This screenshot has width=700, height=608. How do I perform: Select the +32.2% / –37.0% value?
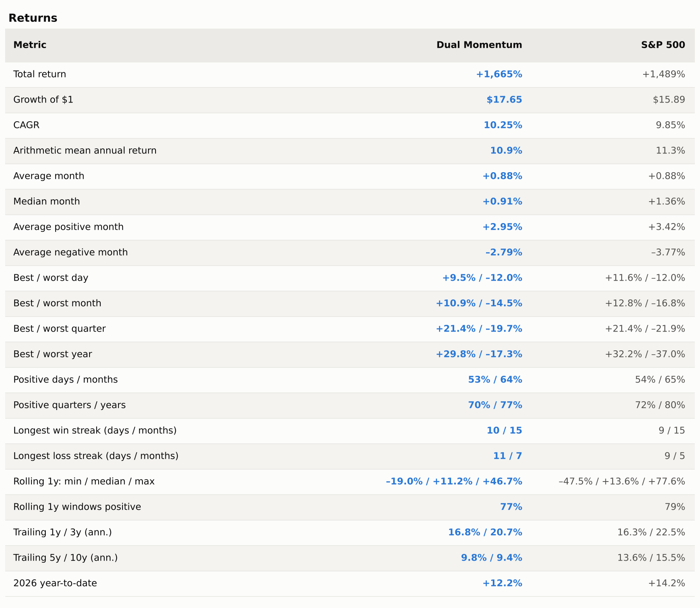[645, 354]
